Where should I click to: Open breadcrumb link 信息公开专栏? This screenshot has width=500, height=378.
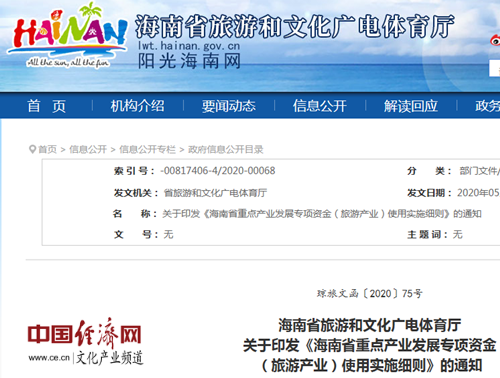tap(147, 149)
